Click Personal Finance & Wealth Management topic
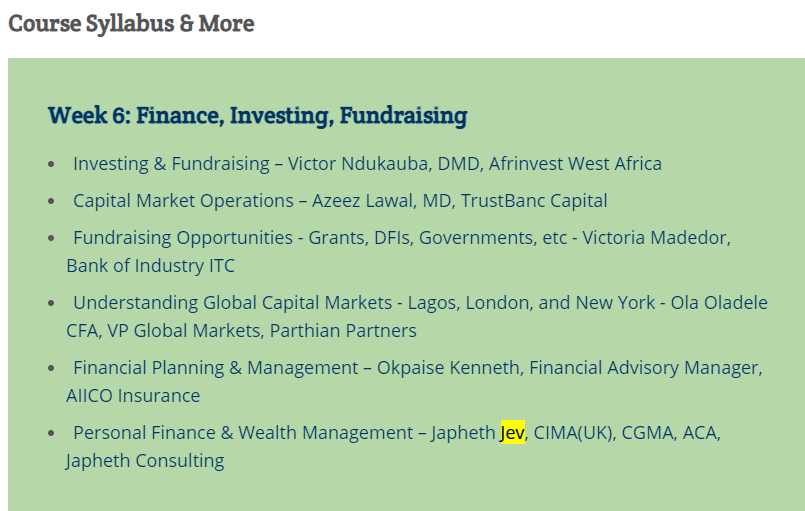This screenshot has width=805, height=511. [243, 433]
